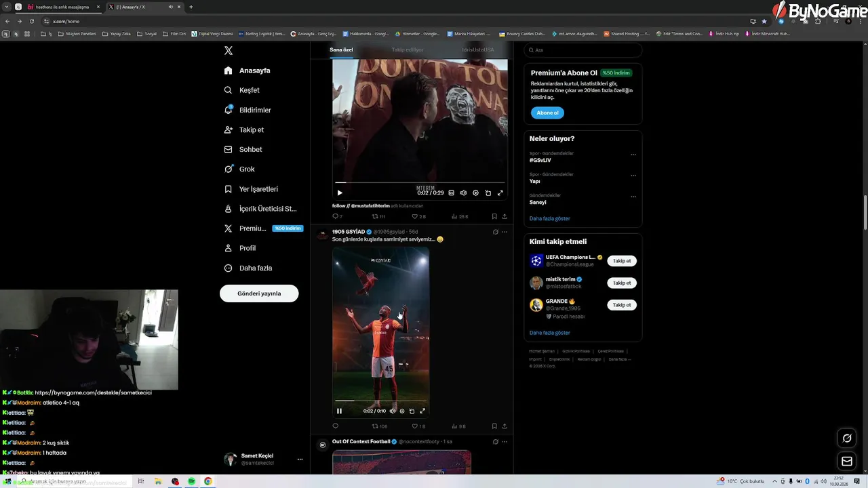Image resolution: width=868 pixels, height=488 pixels.
Task: Open the X logo home icon
Action: click(229, 51)
